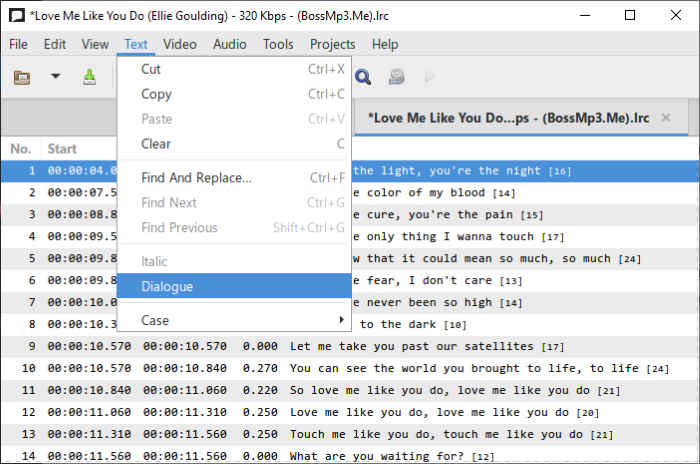Open the Help menu
This screenshot has width=700, height=464.
[x=385, y=44]
